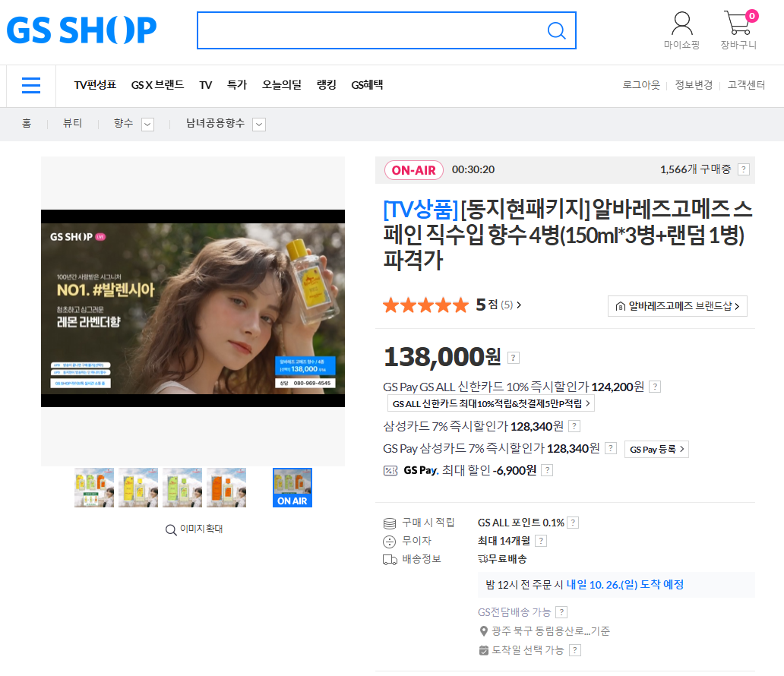The height and width of the screenshot is (676, 784).
Task: Open help for GS ALL 포인트 0.1%
Action: [574, 523]
